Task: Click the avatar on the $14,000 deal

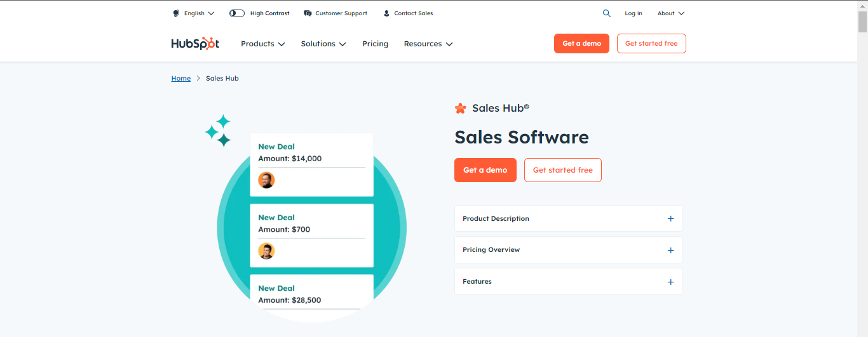Action: 266,180
